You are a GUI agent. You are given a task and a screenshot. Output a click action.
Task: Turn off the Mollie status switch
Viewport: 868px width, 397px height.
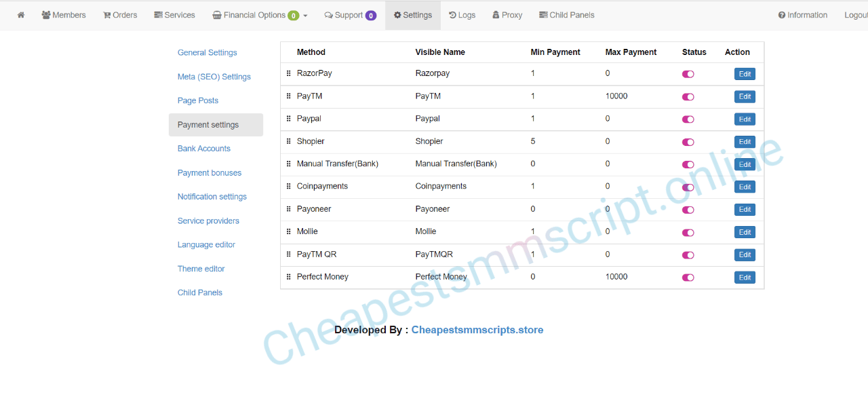tap(688, 233)
